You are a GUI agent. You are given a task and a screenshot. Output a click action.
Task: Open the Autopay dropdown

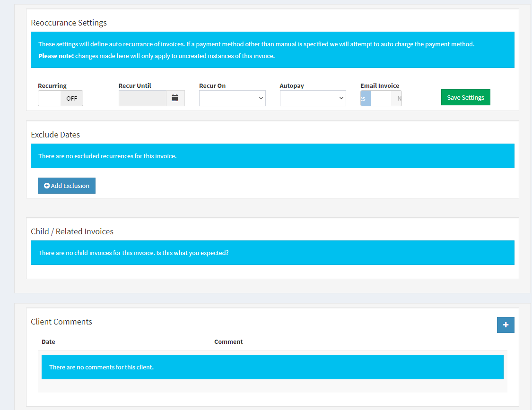(313, 98)
